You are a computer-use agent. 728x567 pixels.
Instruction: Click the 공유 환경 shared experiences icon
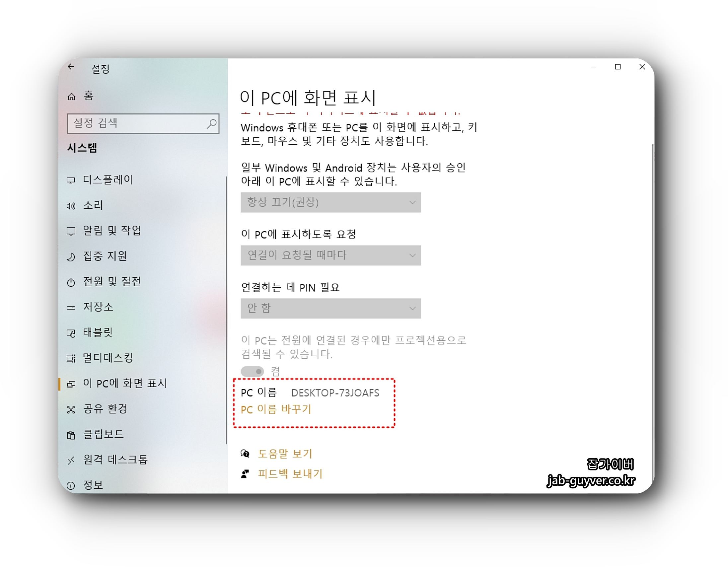(72, 409)
